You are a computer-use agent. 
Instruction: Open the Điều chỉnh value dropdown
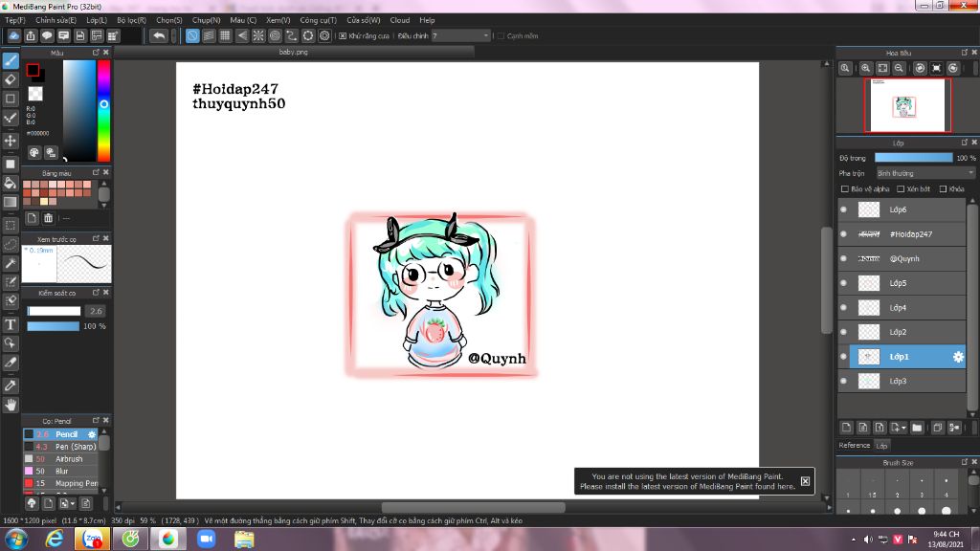point(460,36)
